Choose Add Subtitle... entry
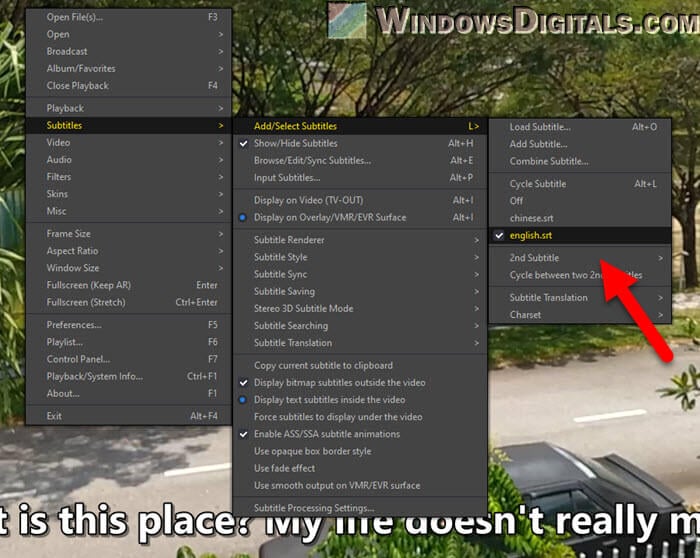Viewport: 700px width, 558px height. [580, 144]
